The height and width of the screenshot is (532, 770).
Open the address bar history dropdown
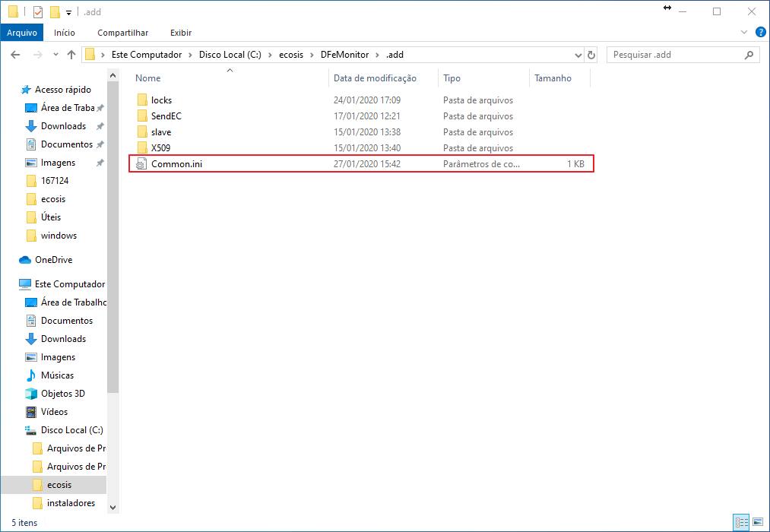(x=578, y=55)
